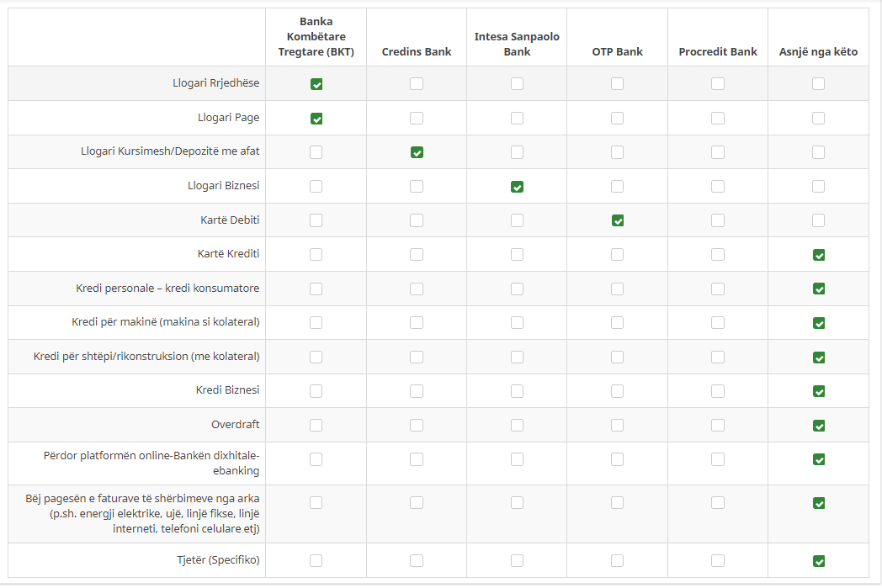Viewport: 882px width, 588px height.
Task: Select Procredit Bank for Kartë Krediti
Action: click(x=718, y=255)
